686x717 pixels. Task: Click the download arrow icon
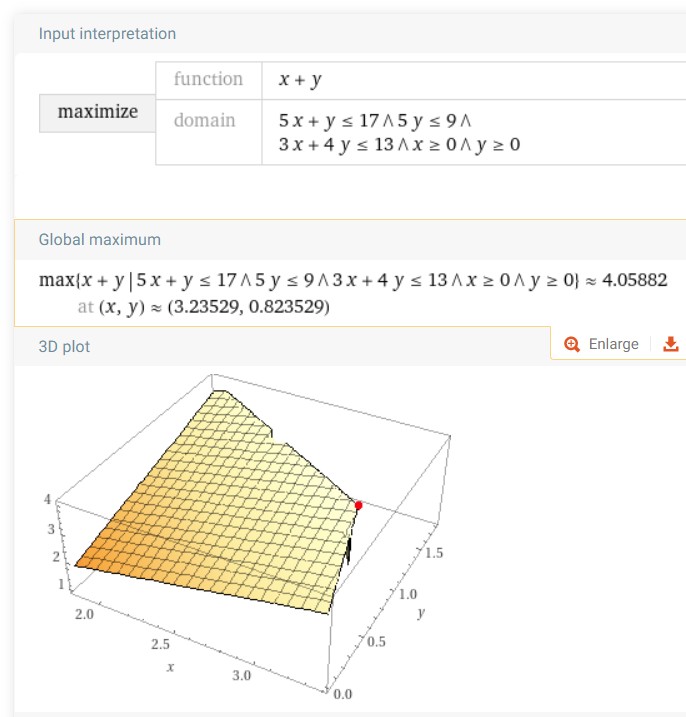[x=670, y=344]
